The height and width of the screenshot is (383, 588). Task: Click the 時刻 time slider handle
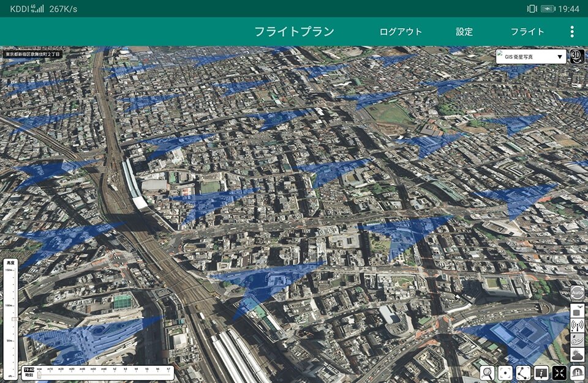pos(39,374)
